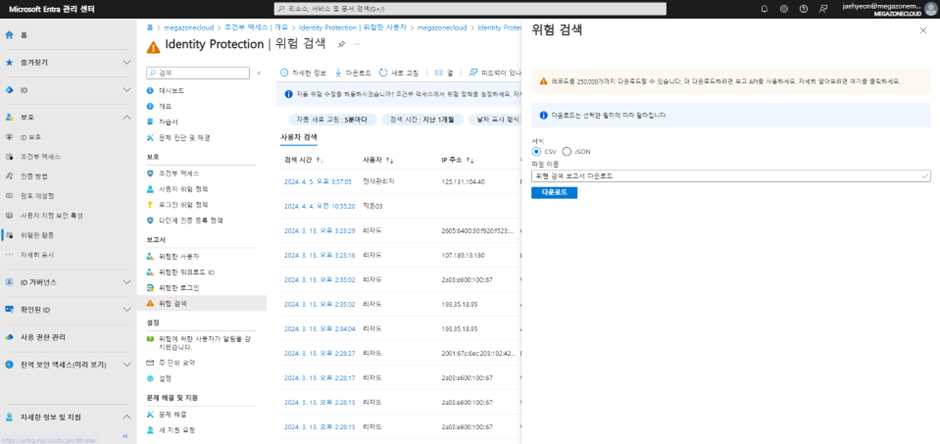The width and height of the screenshot is (940, 444).
Task: Expand ID 거버넌스 in left navigation
Action: [x=127, y=282]
